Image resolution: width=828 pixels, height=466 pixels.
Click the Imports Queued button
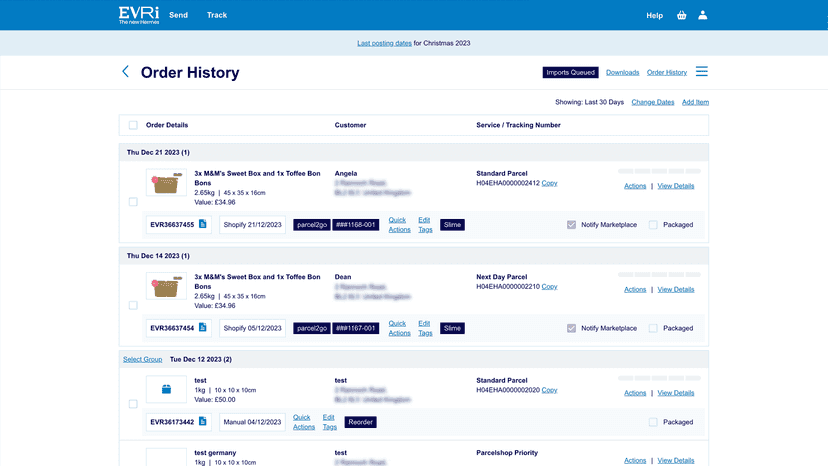[x=570, y=72]
